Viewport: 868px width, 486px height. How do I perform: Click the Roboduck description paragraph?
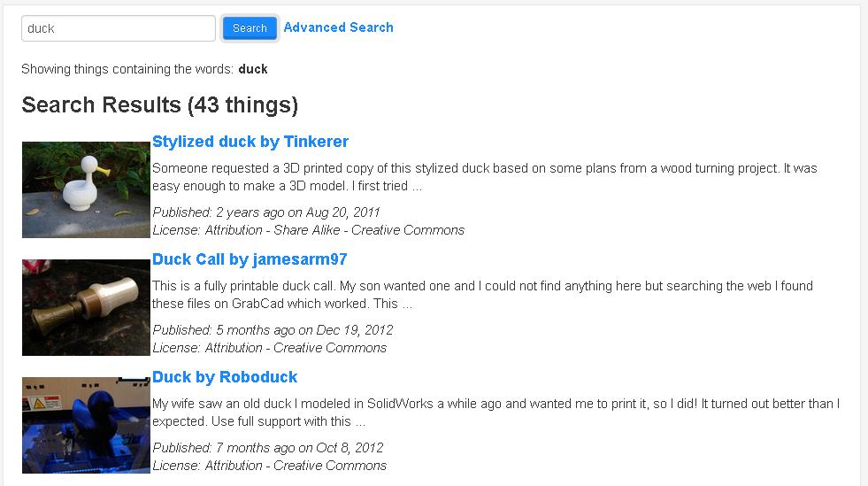[x=495, y=413]
